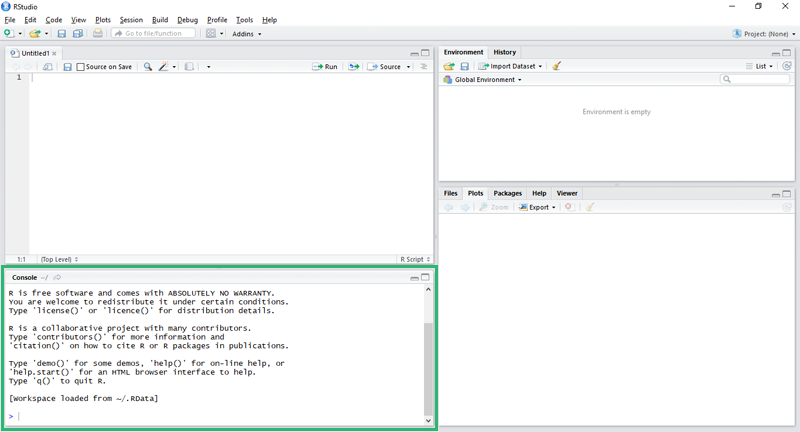Open the recent files dropdown arrow
The height and width of the screenshot is (432, 800).
pos(46,34)
